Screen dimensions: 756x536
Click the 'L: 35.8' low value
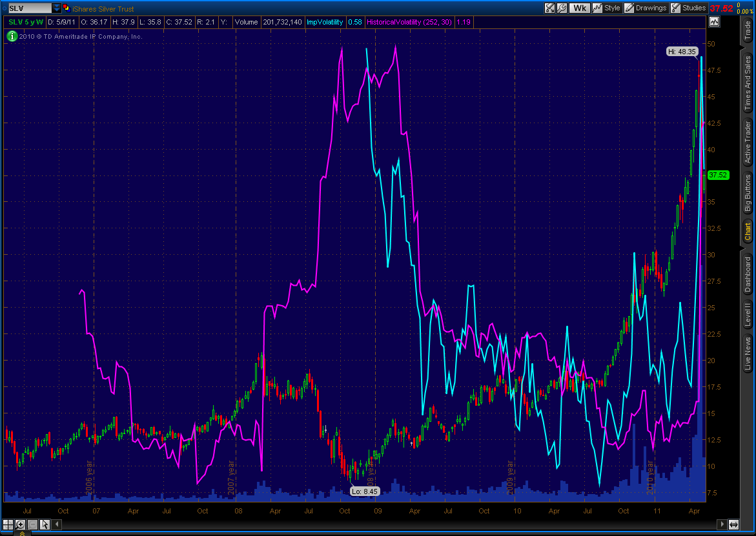(x=150, y=22)
